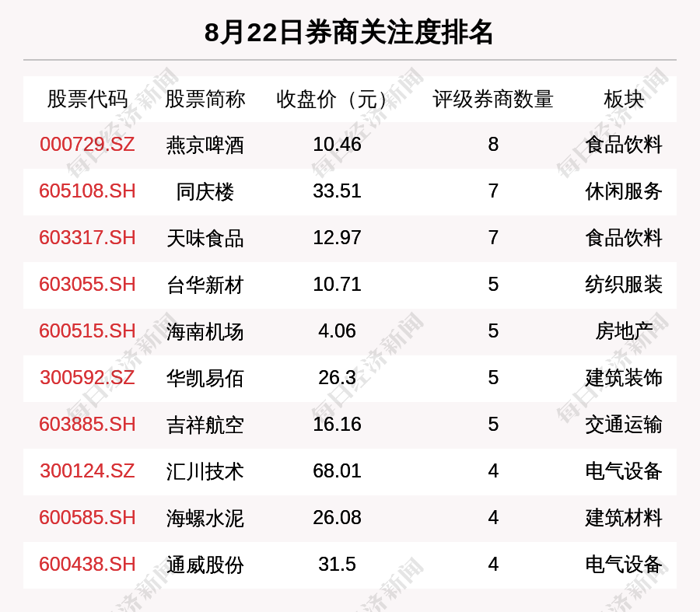Click the title "8月22日券商关注度排名"
This screenshot has height=612, width=700.
(348, 32)
